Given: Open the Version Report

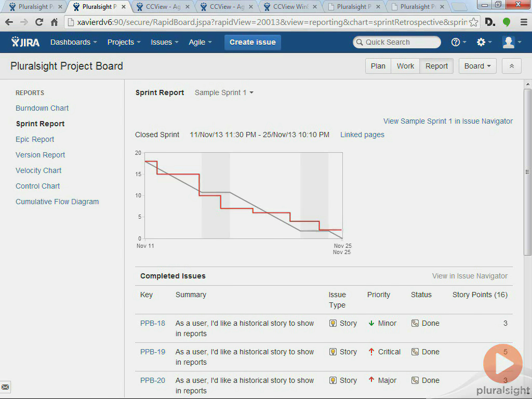Looking at the screenshot, I should [x=40, y=155].
